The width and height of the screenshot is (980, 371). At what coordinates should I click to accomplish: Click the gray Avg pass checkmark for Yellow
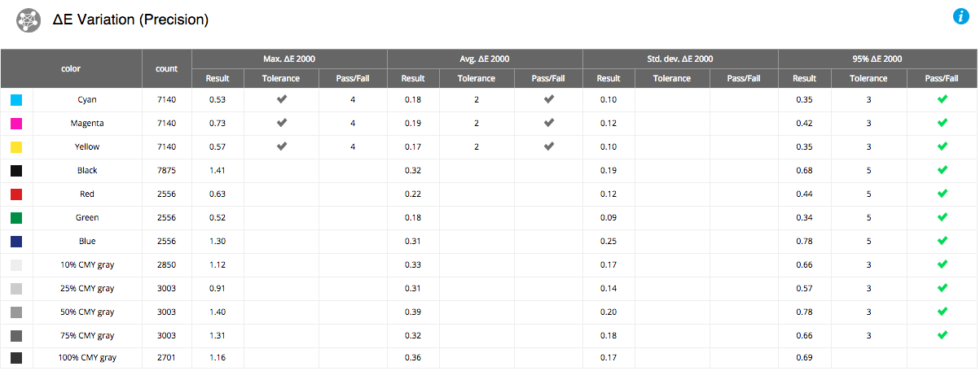[x=549, y=146]
